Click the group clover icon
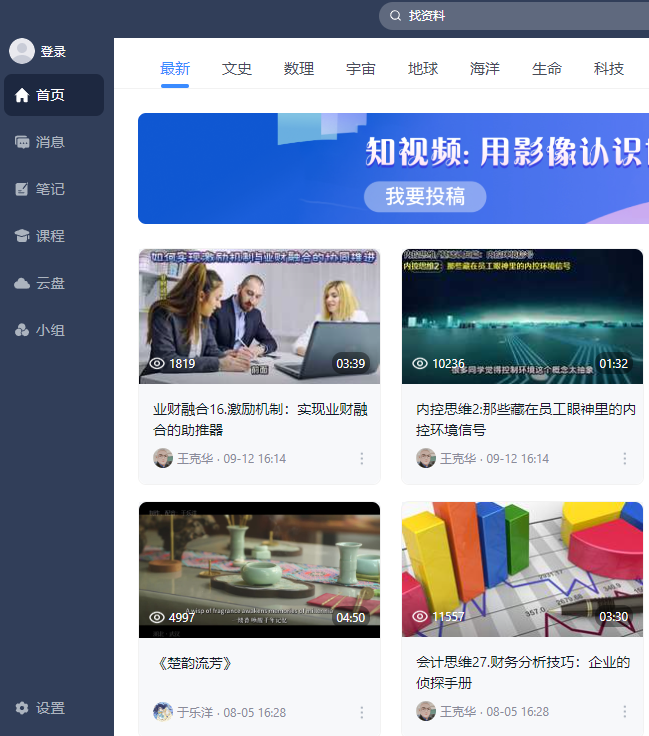This screenshot has width=649, height=736. tap(22, 330)
